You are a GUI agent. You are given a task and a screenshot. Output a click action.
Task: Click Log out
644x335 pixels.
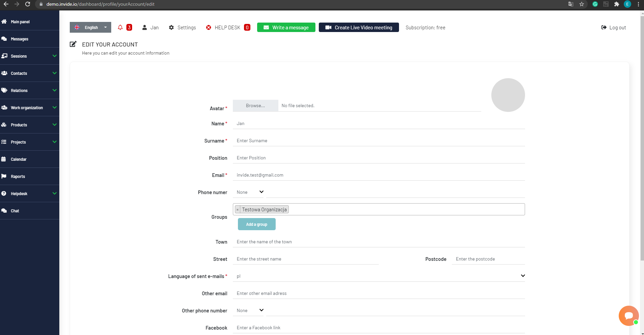tap(613, 27)
